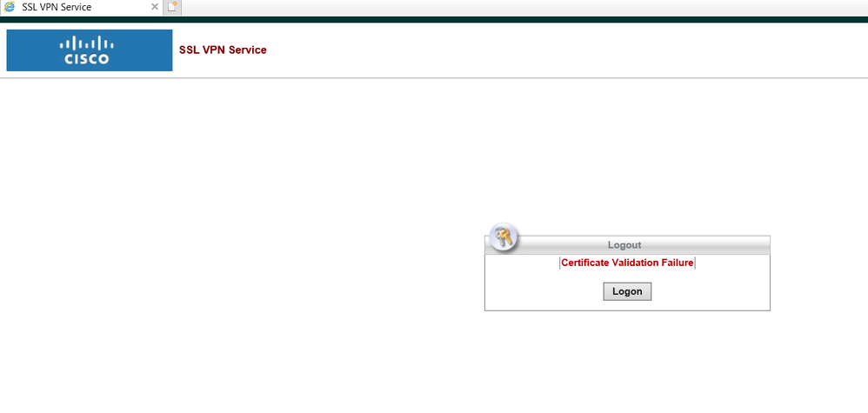Click the Internet Explorer icon on the tab
The width and height of the screenshot is (868, 413).
(x=10, y=7)
